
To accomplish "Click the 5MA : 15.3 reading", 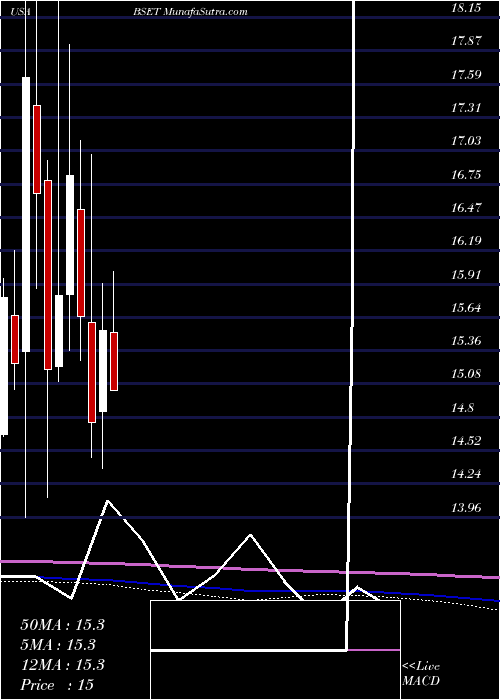I will (58, 645).
